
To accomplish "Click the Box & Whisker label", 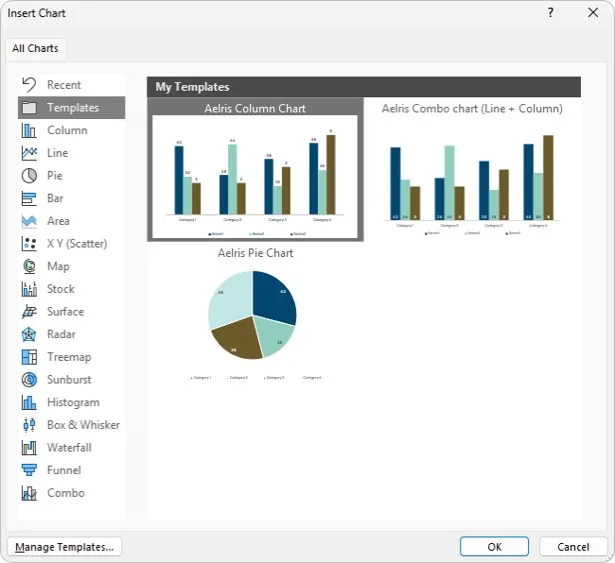I will 83,425.
